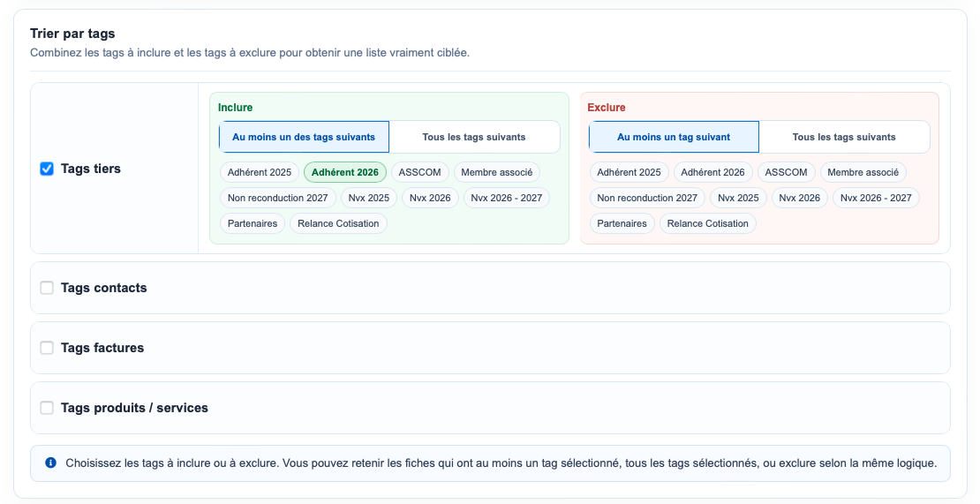Include the Membre associé tag
Image resolution: width=980 pixels, height=504 pixels.
pyautogui.click(x=497, y=172)
